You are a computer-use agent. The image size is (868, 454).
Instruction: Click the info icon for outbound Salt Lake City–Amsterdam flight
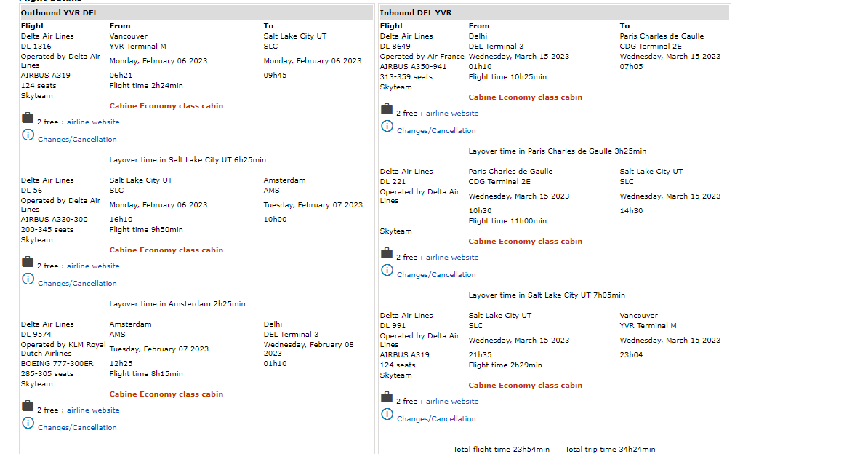coord(28,279)
